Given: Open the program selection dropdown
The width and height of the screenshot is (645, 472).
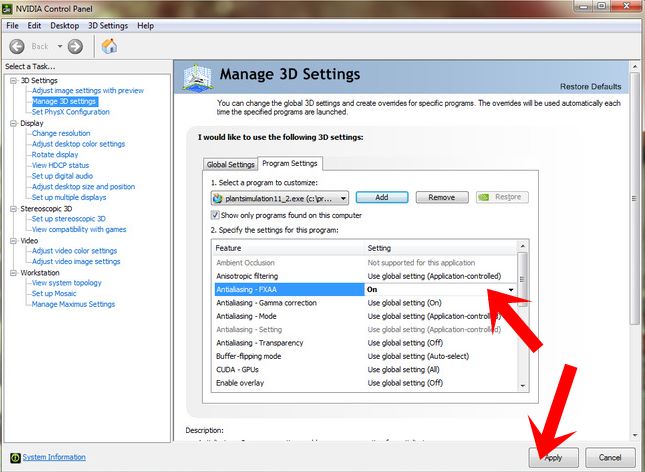Looking at the screenshot, I should 280,198.
